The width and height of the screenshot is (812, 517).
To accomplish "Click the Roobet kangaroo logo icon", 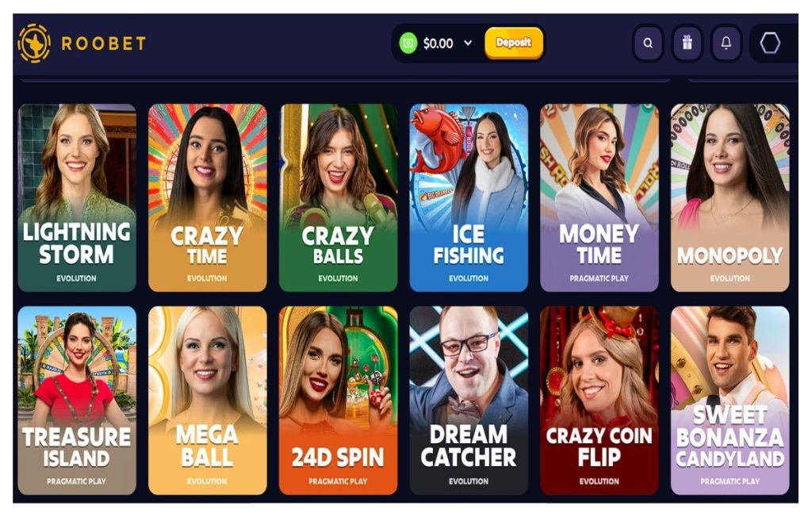I will 34,43.
